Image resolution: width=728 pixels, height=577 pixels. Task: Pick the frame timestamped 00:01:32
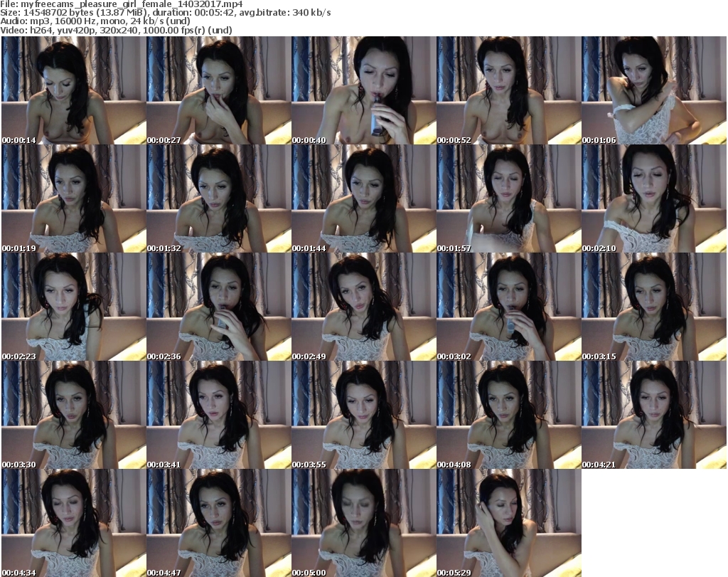coord(219,198)
